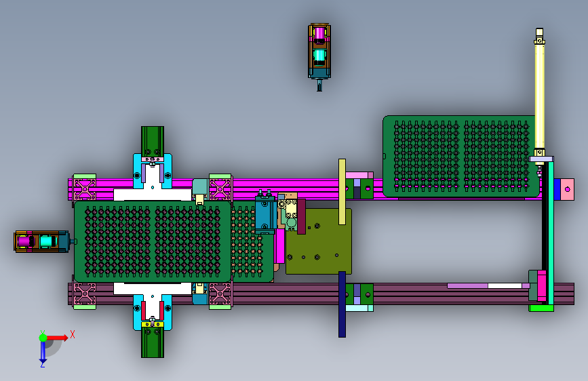Select the lavender bar on the lower rail
588x381 pixels.
tap(467, 286)
